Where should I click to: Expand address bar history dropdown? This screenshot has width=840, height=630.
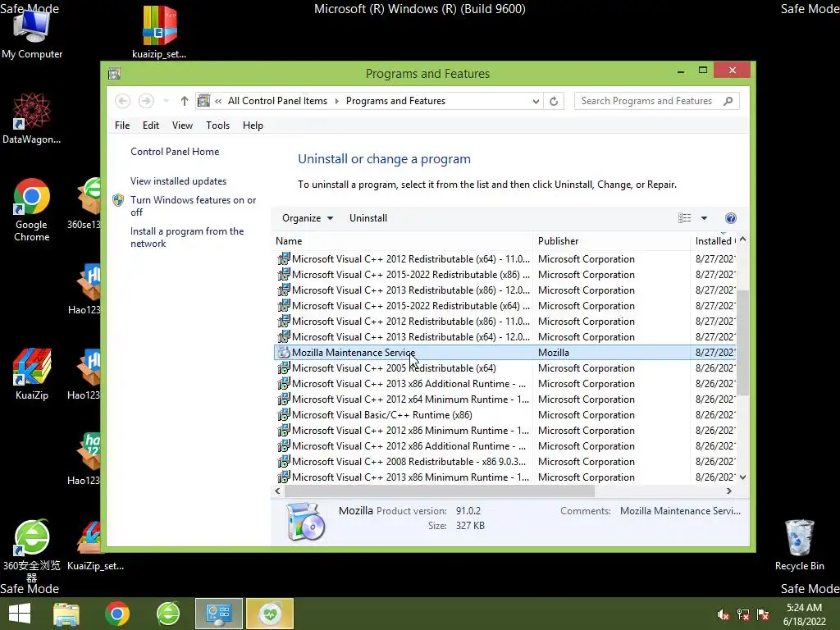coord(535,101)
